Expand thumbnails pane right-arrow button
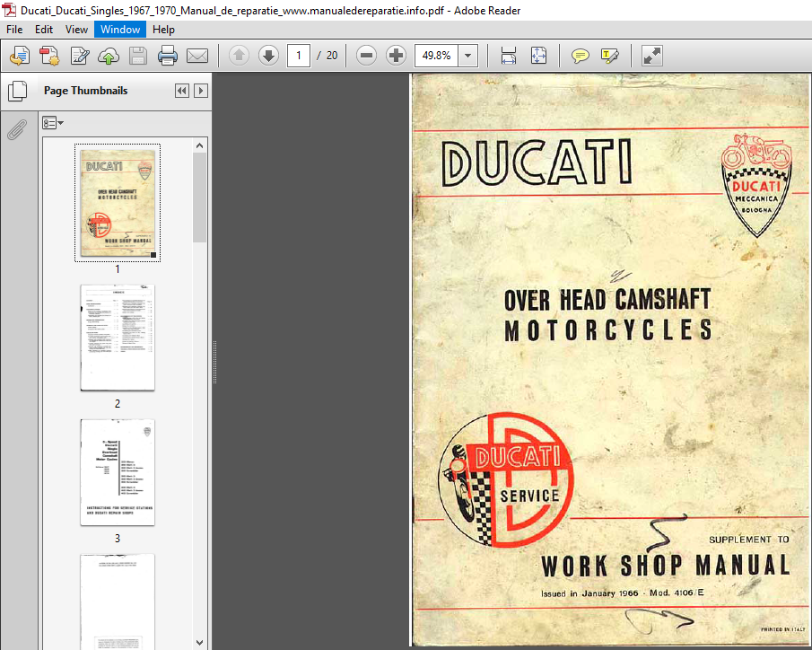This screenshot has width=812, height=650. (x=201, y=91)
